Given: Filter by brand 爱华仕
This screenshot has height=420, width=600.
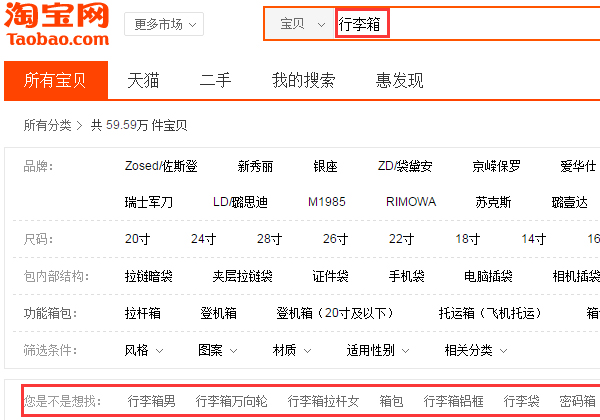Looking at the screenshot, I should 578,166.
